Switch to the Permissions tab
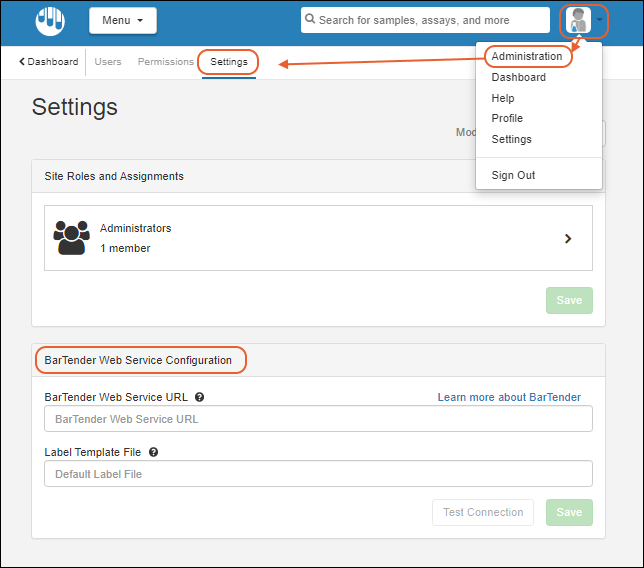The width and height of the screenshot is (644, 568). click(x=165, y=62)
